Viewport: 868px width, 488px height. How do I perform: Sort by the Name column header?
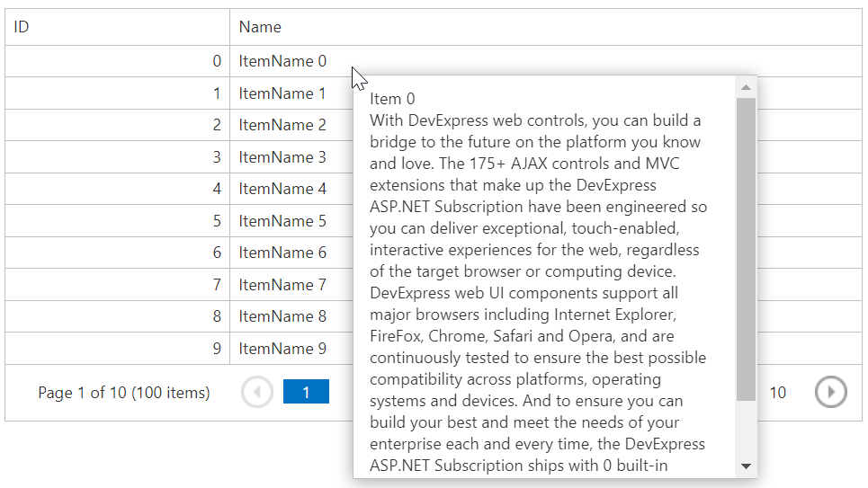(x=545, y=27)
